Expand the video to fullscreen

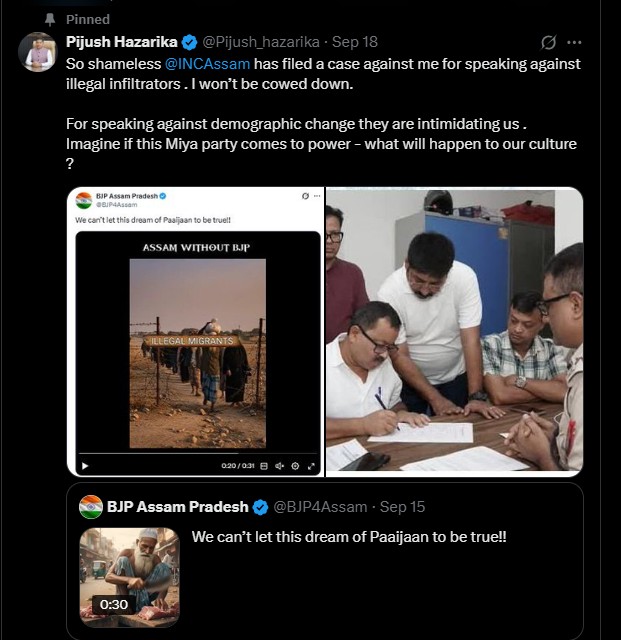[311, 465]
